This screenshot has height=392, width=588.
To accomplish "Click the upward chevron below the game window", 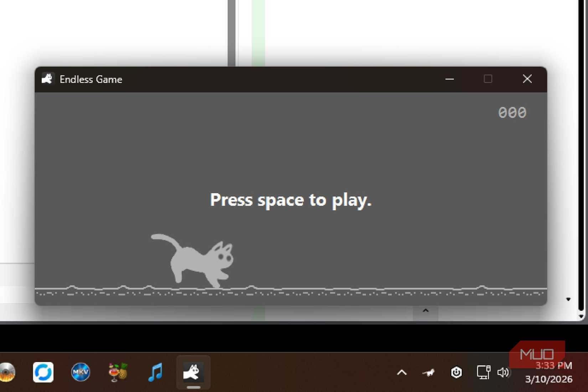I will pyautogui.click(x=425, y=311).
